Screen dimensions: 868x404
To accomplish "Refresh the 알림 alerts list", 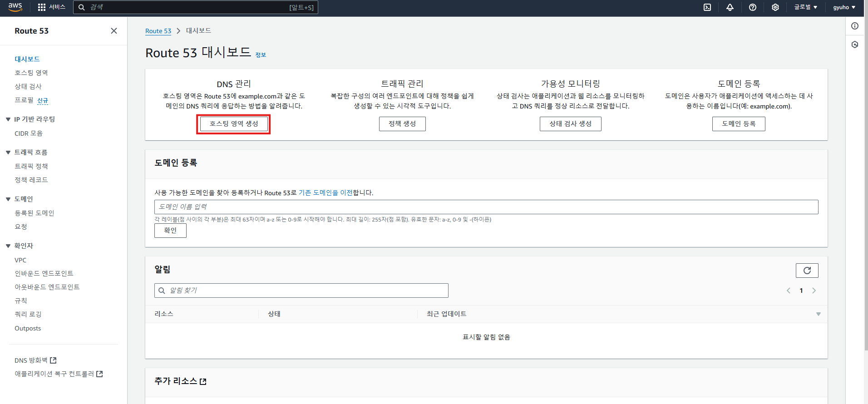I will pyautogui.click(x=807, y=271).
